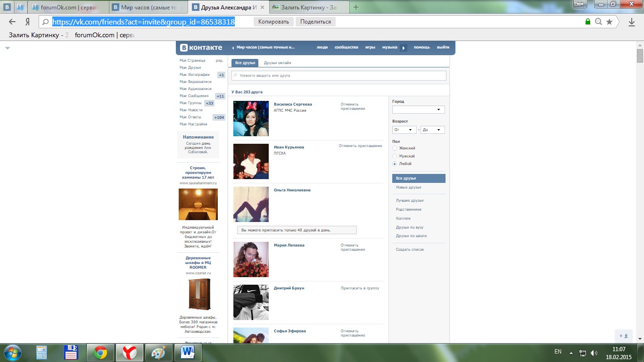Select the "Мужской" gender radio button
The image size is (644, 362).
395,156
